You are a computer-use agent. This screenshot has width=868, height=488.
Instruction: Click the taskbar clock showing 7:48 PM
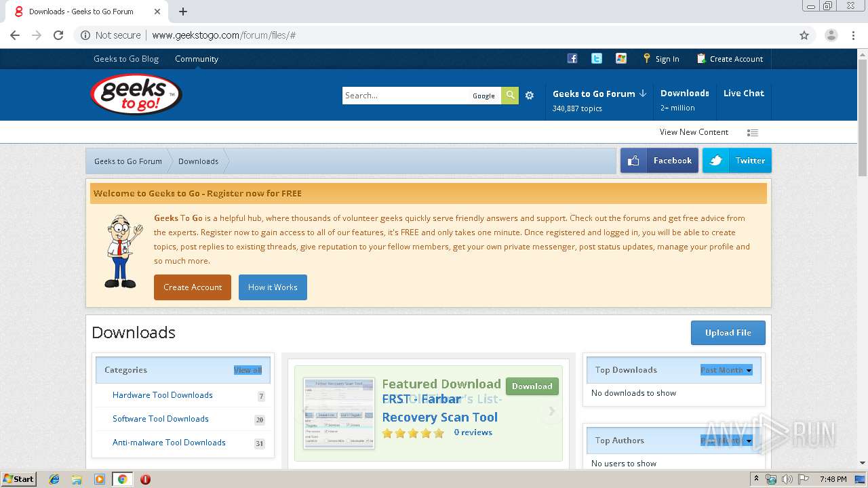click(x=833, y=479)
